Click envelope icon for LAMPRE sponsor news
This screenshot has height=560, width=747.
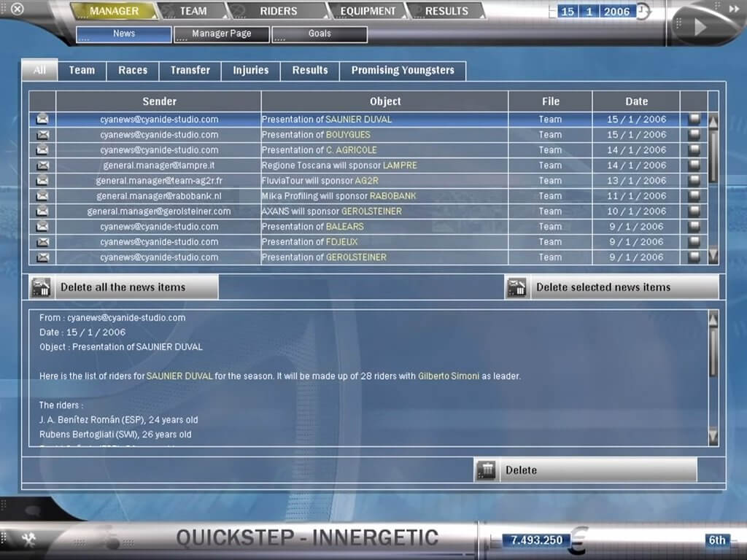click(42, 166)
